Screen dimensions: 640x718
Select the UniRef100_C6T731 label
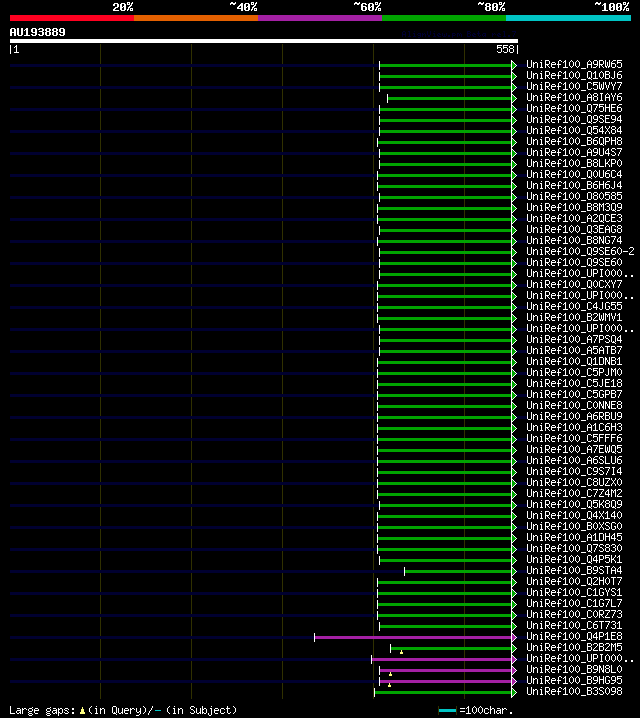pyautogui.click(x=574, y=625)
